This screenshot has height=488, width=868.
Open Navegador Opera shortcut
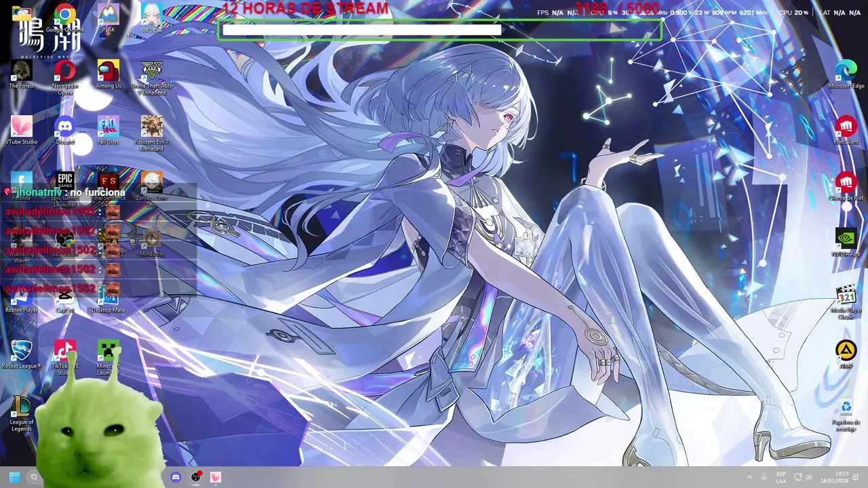click(65, 77)
